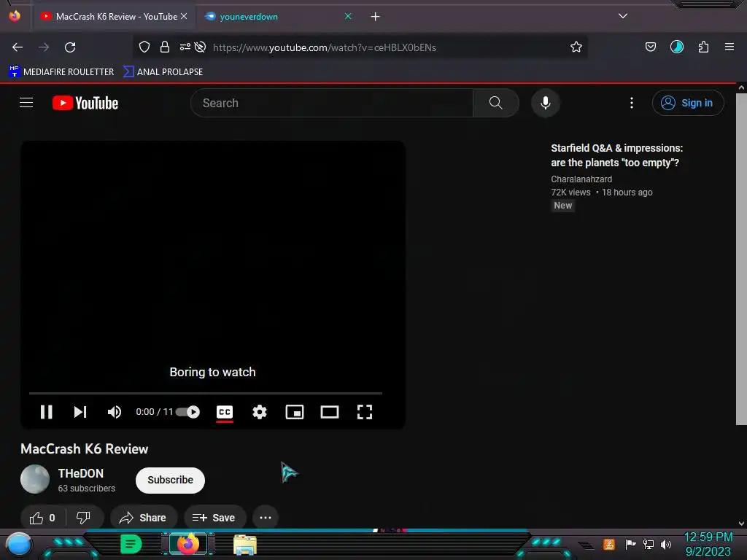Click the page vertical scrollbar

tap(741, 260)
